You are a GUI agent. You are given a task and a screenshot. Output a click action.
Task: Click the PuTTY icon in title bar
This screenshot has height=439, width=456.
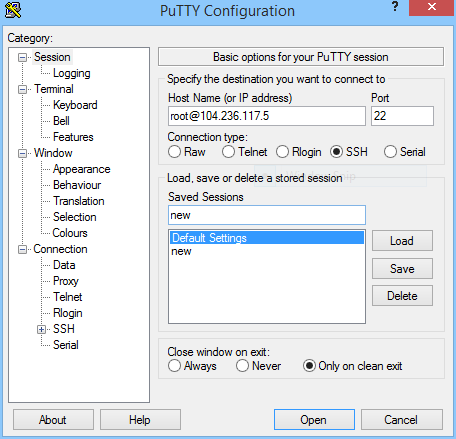(13, 10)
